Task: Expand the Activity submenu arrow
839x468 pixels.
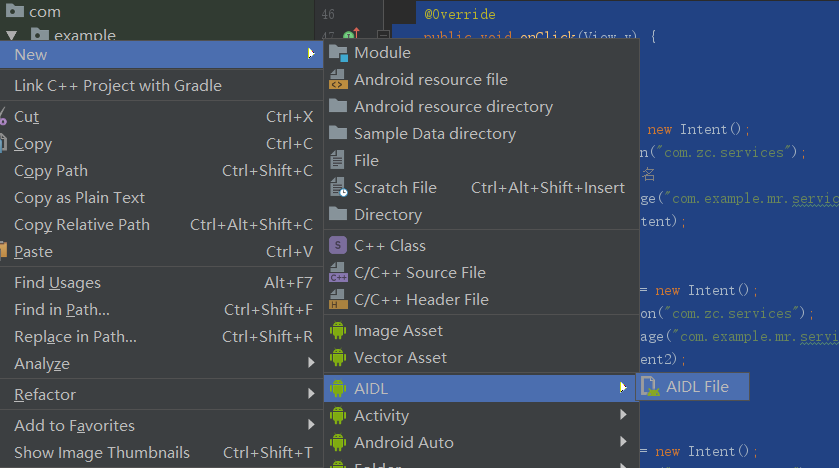Action: (x=623, y=415)
